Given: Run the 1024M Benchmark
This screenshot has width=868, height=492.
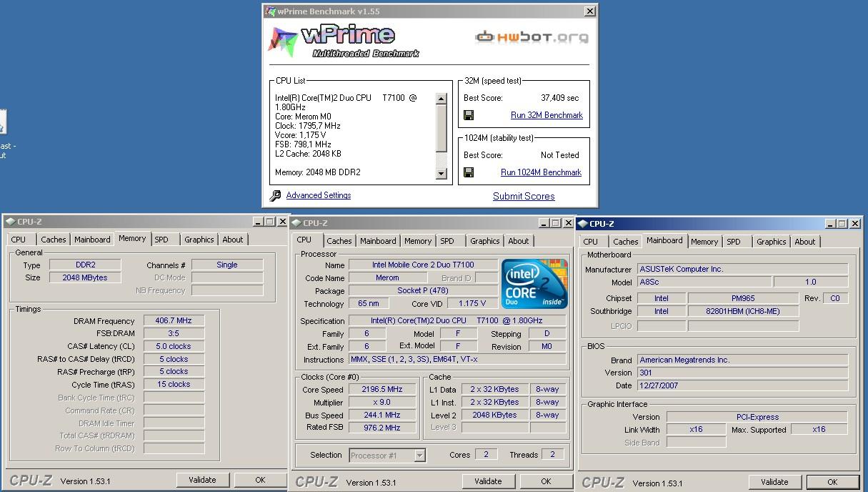Looking at the screenshot, I should tap(541, 172).
